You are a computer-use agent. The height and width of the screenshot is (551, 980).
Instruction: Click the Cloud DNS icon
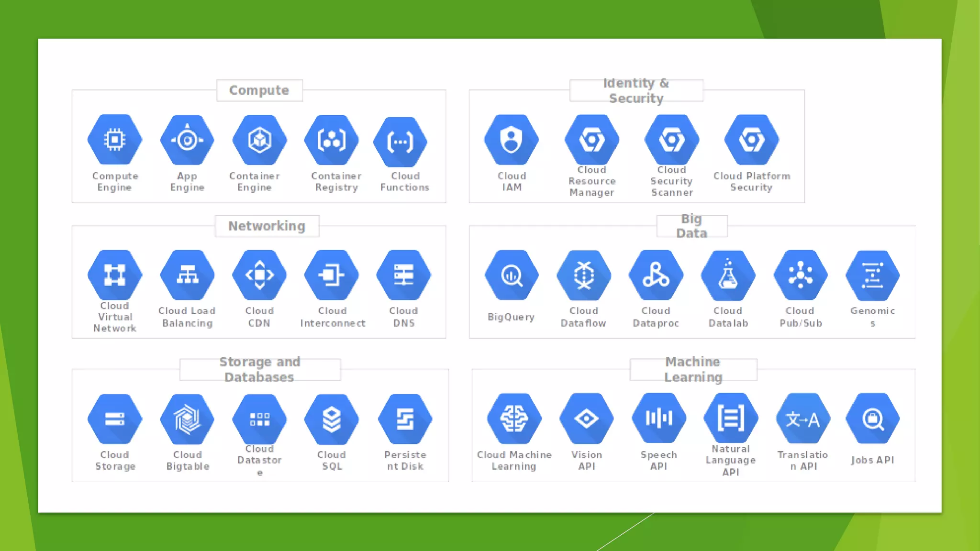[404, 275]
